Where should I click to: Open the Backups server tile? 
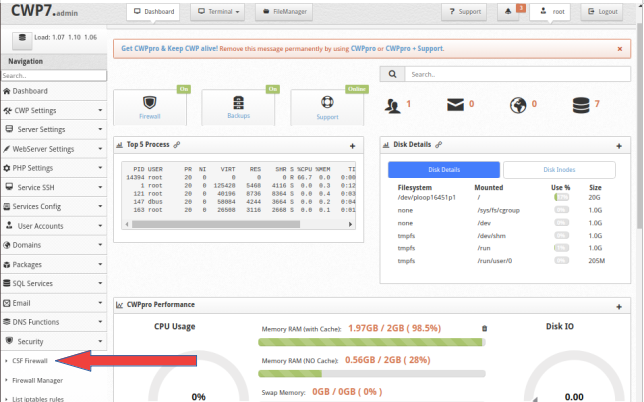(x=238, y=108)
